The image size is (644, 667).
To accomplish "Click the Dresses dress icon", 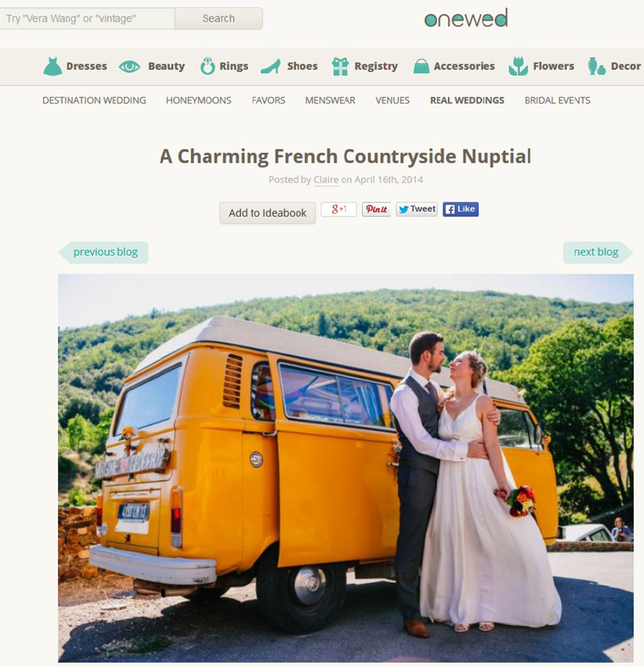I will point(53,67).
